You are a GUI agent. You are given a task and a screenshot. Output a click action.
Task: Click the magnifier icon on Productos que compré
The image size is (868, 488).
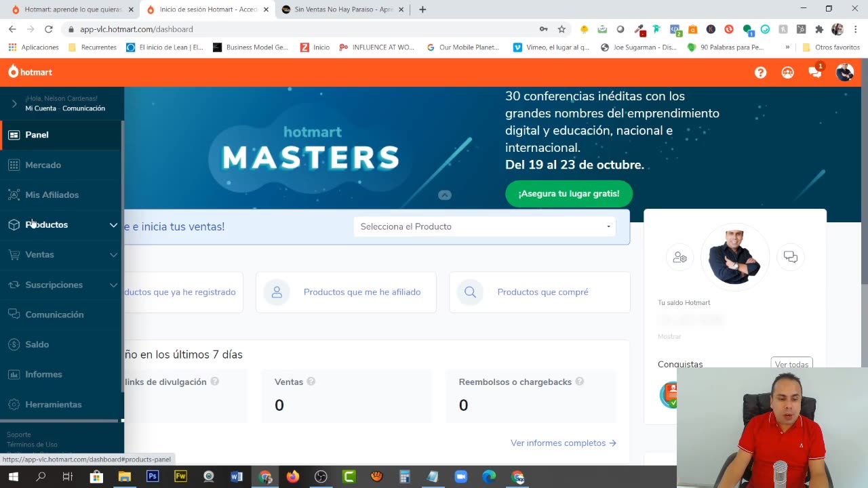[x=470, y=292]
